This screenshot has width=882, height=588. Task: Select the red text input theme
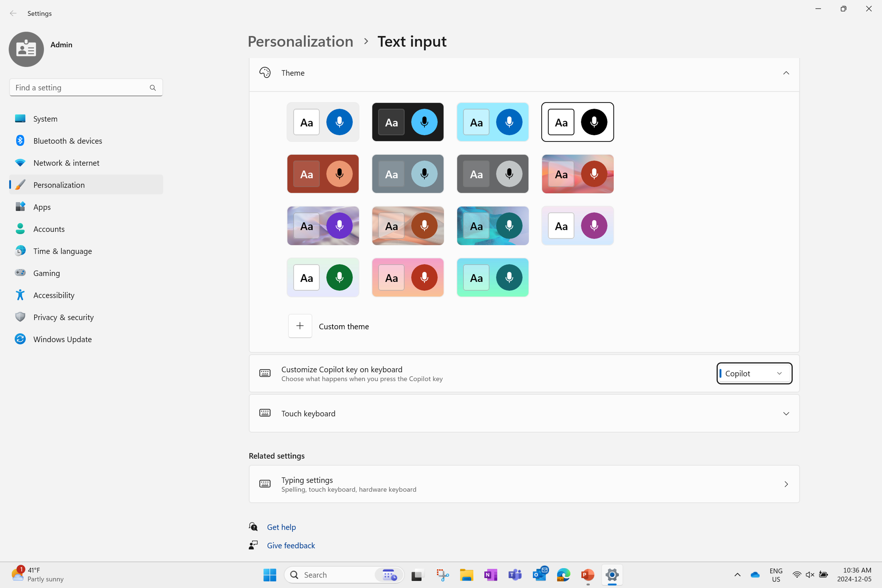tap(323, 174)
